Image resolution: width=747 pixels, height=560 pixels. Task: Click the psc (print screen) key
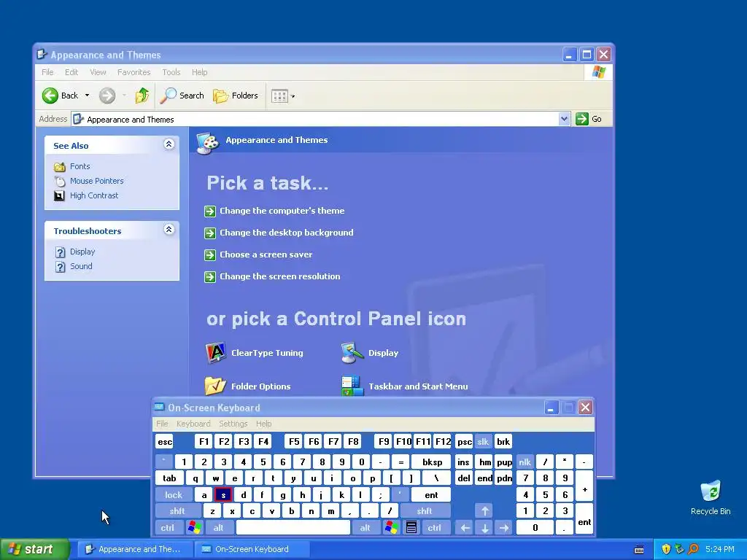click(x=465, y=441)
